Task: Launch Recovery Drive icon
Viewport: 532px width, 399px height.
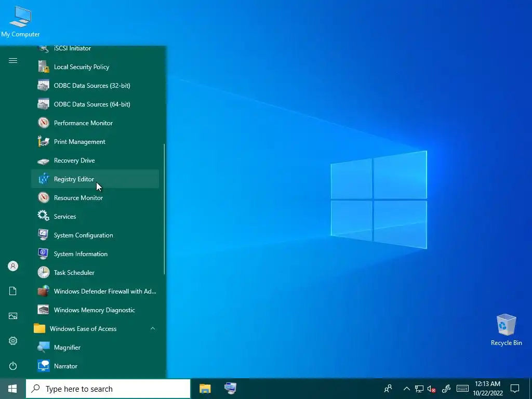Action: tap(44, 161)
